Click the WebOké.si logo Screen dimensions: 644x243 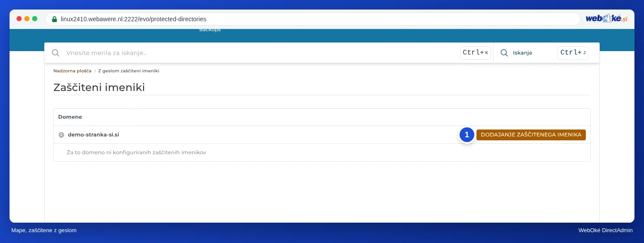click(x=606, y=19)
